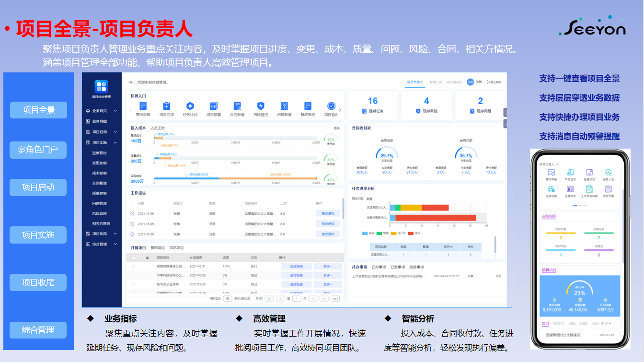644x362 pixels.
Task: Switch to the 人员工时 tab
Action: pyautogui.click(x=158, y=128)
